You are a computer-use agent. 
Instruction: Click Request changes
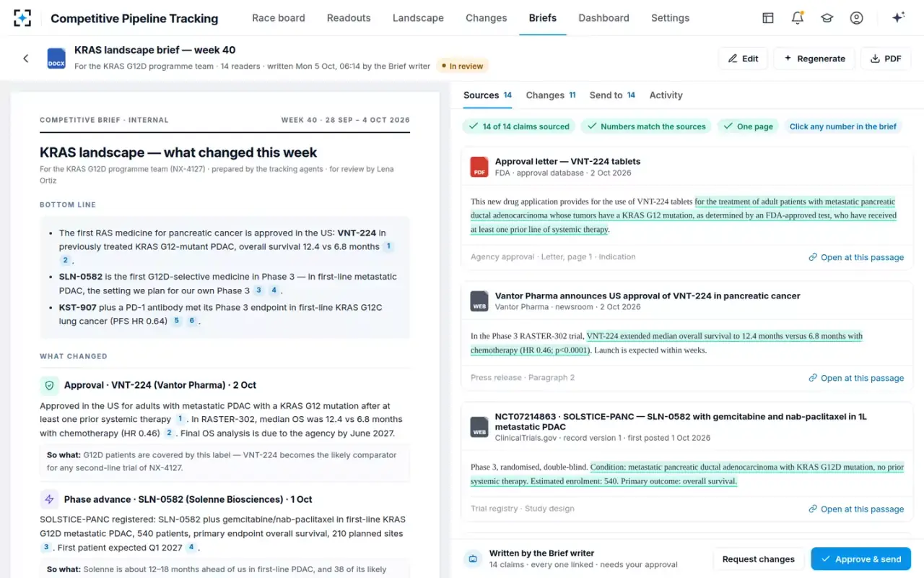(759, 558)
